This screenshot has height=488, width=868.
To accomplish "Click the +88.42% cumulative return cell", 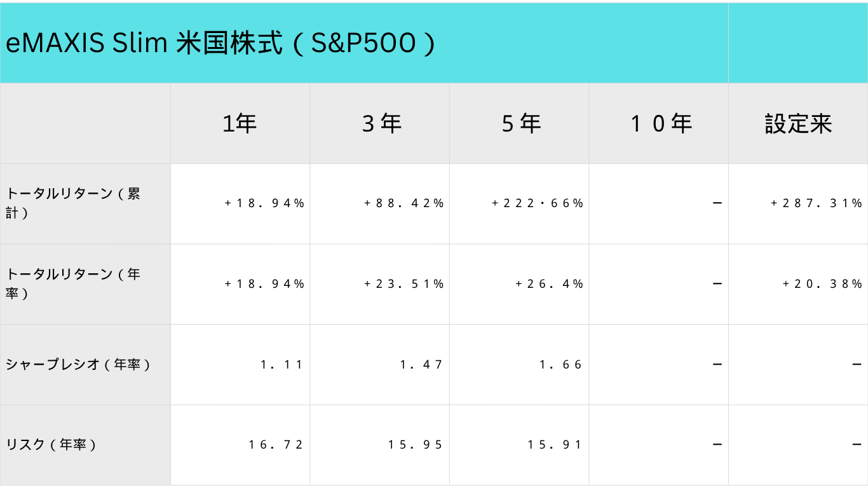I will click(403, 203).
